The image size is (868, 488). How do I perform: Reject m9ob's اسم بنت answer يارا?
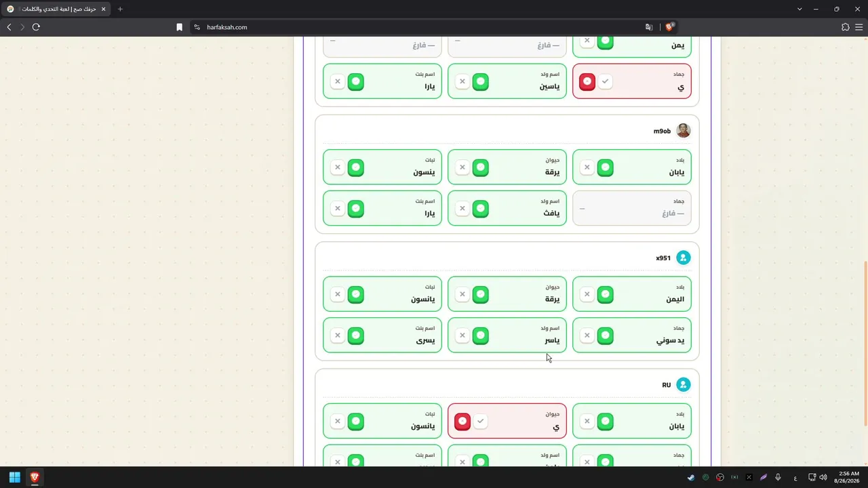point(338,209)
